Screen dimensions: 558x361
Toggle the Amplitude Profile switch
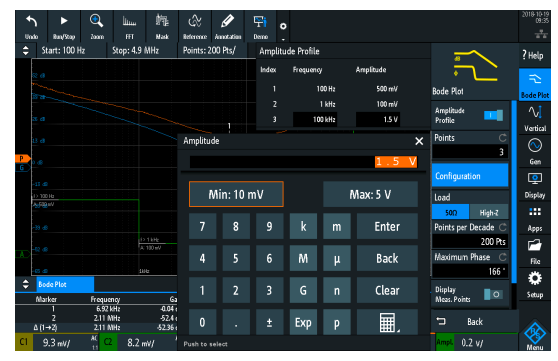point(494,115)
